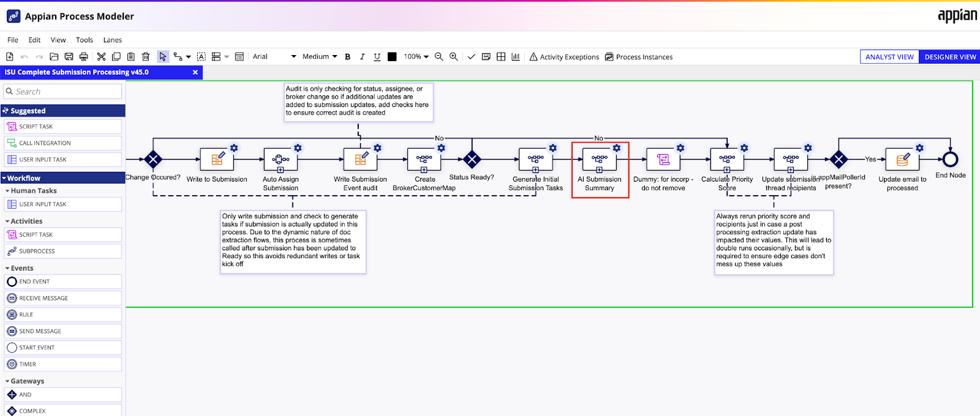Image resolution: width=980 pixels, height=416 pixels.
Task: Open the Lanes menu
Action: tap(113, 40)
